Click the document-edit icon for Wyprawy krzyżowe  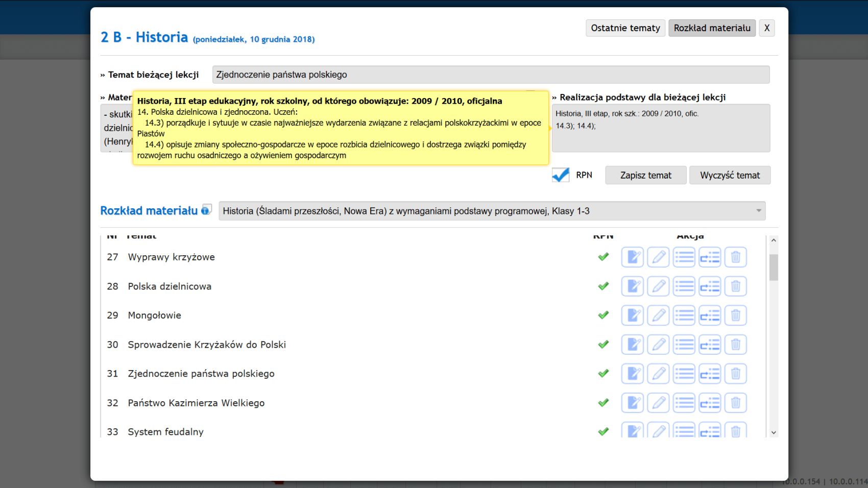click(x=632, y=257)
